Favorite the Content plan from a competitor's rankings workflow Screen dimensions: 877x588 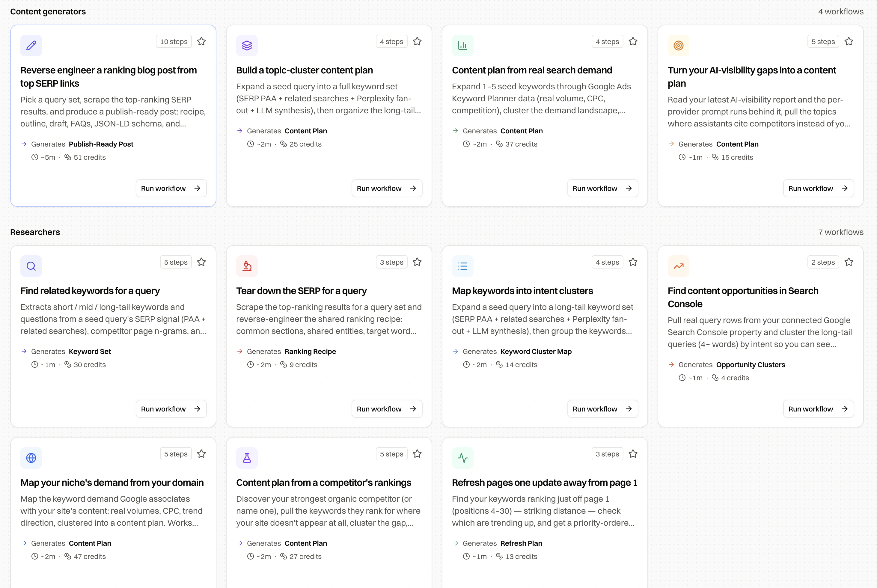pyautogui.click(x=417, y=454)
